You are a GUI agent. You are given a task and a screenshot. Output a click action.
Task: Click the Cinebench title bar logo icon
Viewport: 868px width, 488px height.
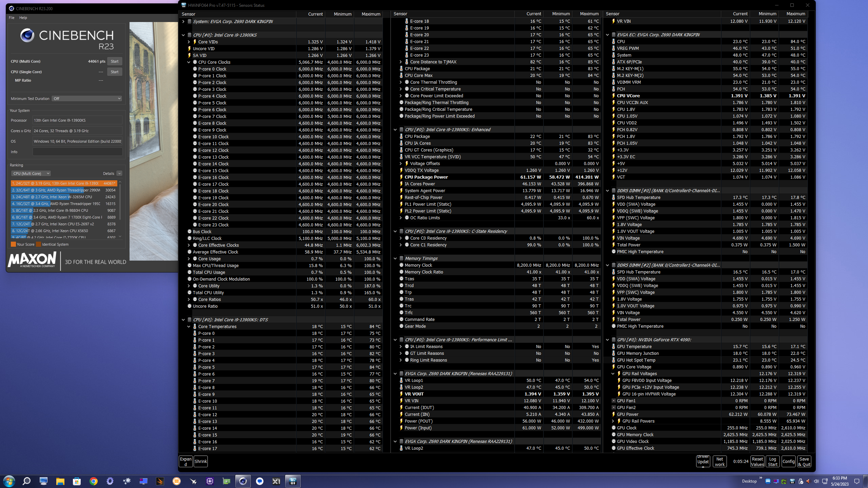click(11, 8)
